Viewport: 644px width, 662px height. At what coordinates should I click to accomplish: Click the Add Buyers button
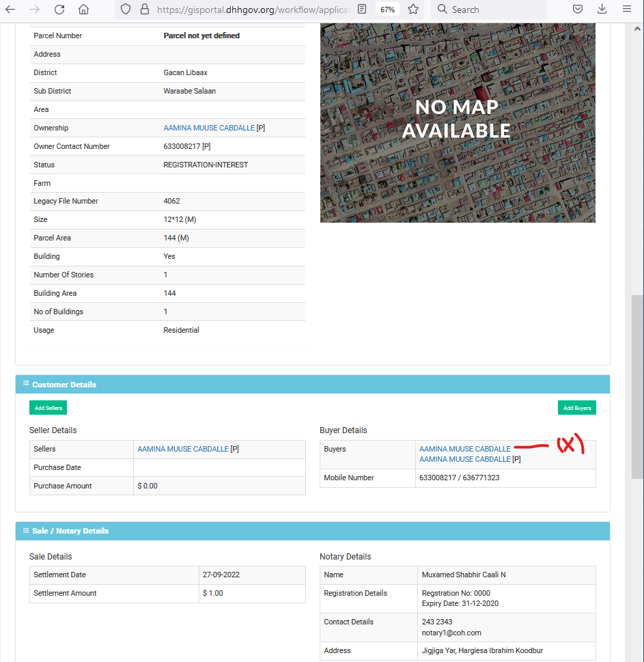coord(577,408)
